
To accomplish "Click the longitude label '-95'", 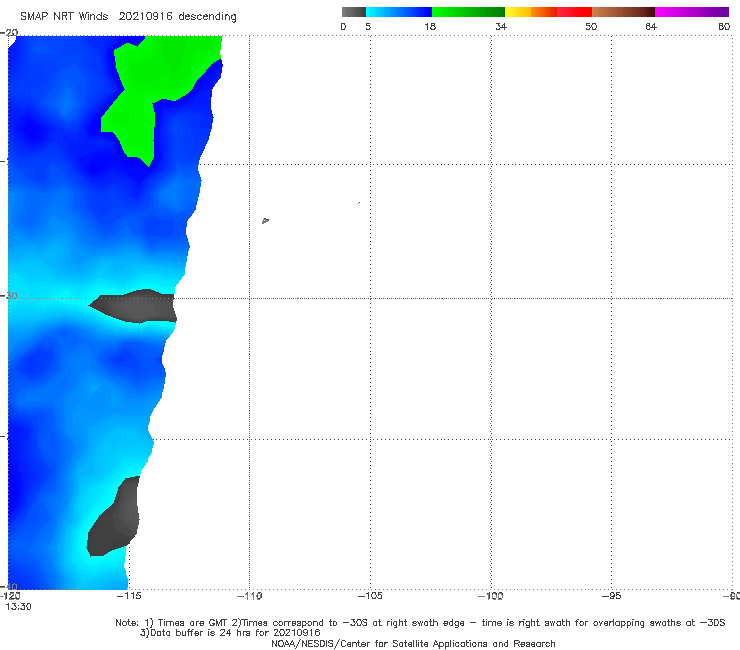I will (x=611, y=596).
